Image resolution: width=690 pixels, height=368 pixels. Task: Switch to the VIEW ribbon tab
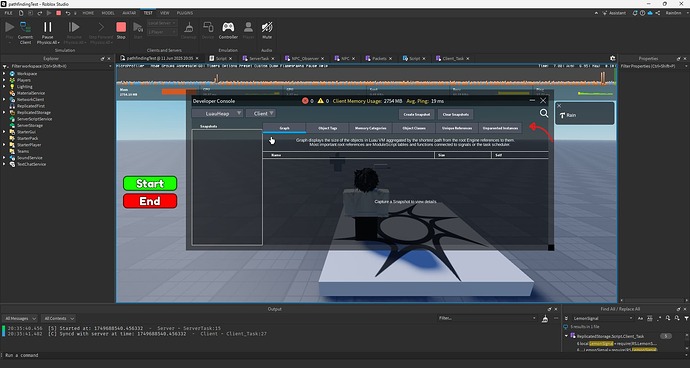pyautogui.click(x=165, y=13)
